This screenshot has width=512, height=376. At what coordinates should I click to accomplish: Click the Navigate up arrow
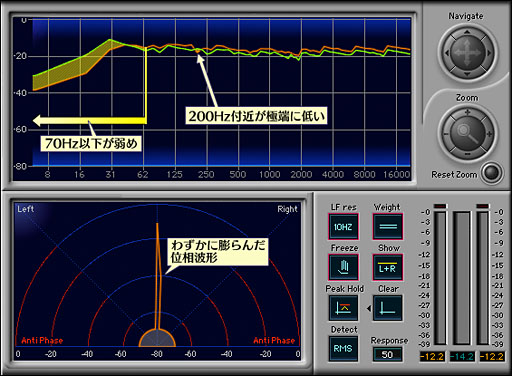(467, 33)
